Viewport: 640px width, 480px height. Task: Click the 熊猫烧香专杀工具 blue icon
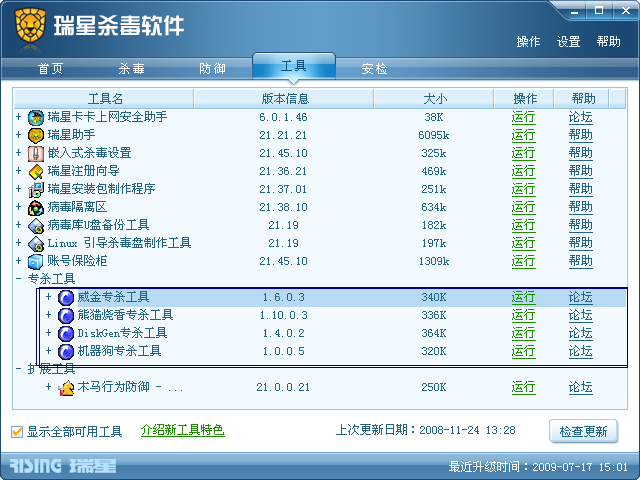[x=66, y=316]
